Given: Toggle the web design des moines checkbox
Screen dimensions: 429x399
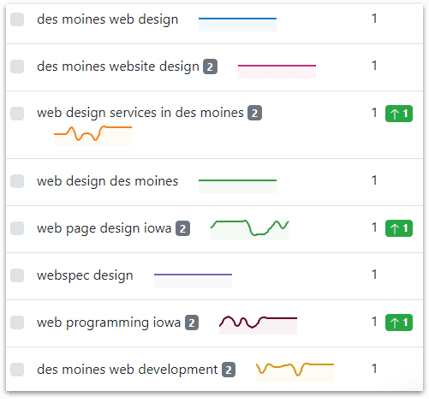Looking at the screenshot, I should [x=17, y=181].
